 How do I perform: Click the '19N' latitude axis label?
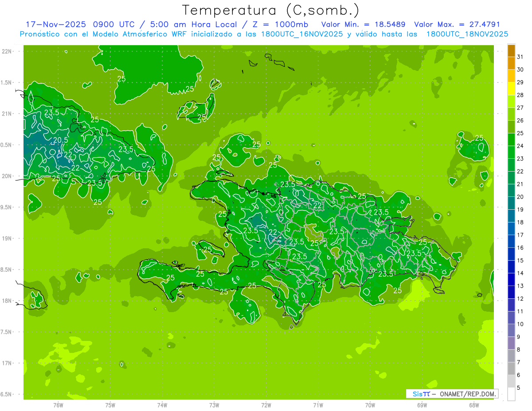click(x=7, y=238)
